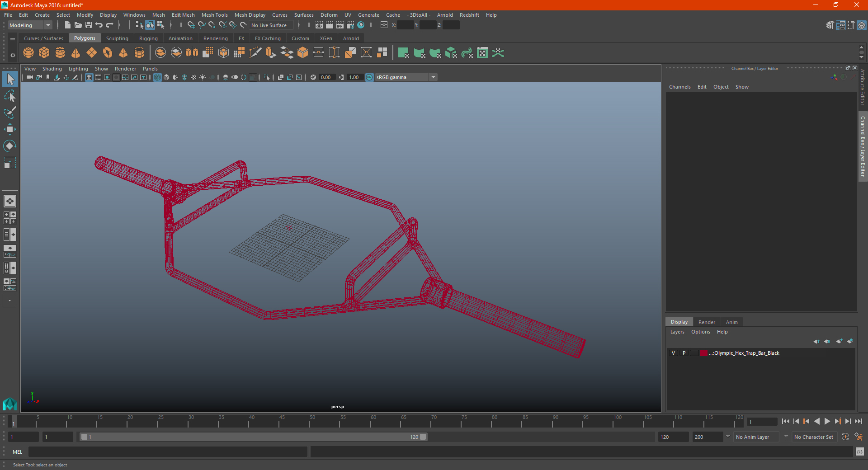Create a polygon pipe from the shelf
Screen dimensions: 868x470
pos(139,53)
